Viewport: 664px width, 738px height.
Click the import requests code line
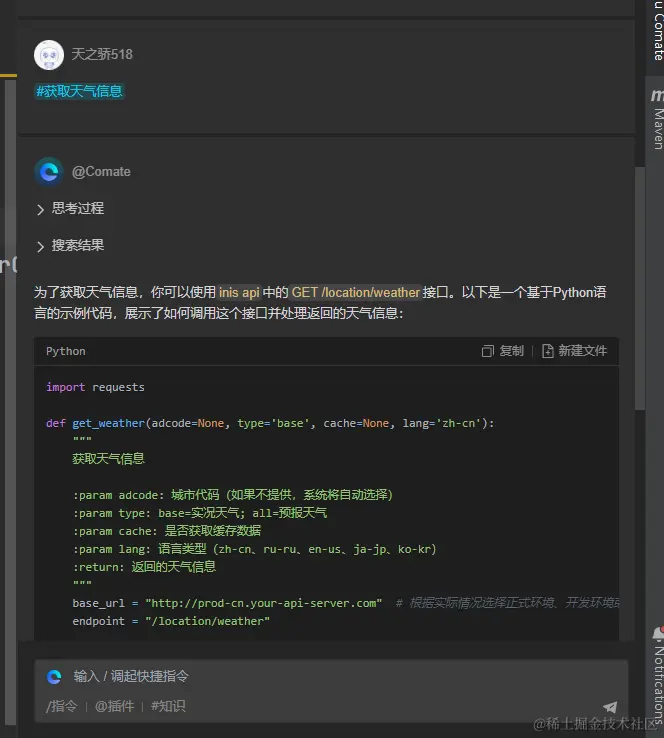[95, 387]
